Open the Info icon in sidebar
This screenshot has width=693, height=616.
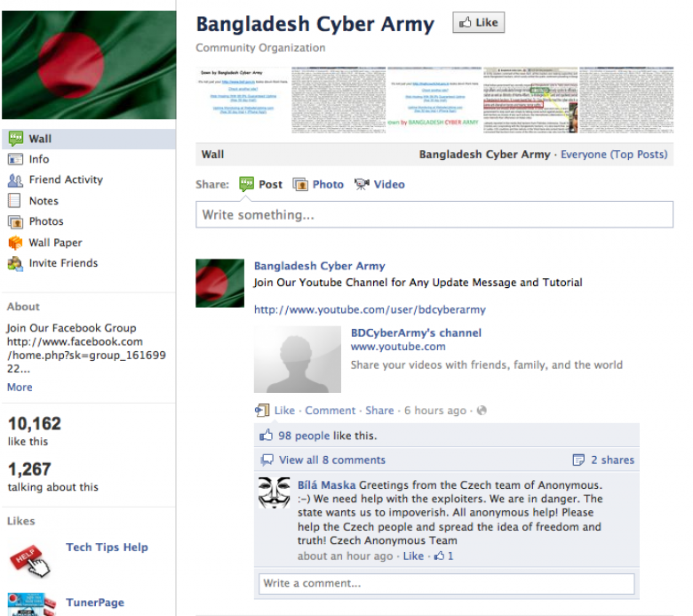[15, 159]
